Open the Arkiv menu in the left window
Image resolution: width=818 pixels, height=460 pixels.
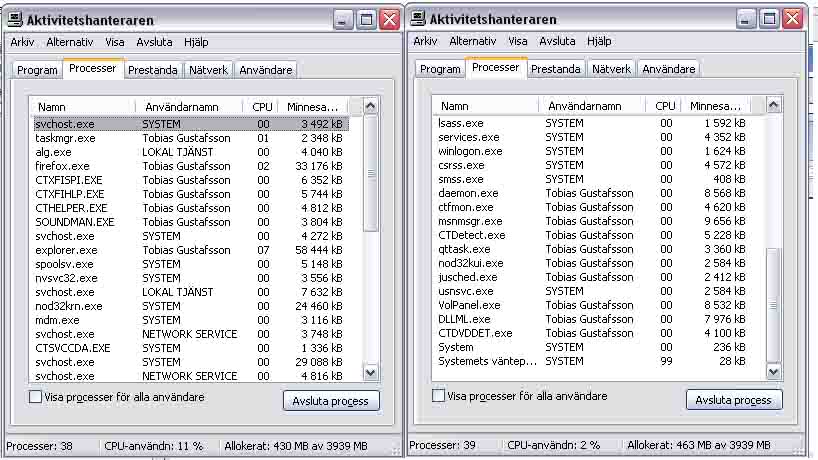(23, 42)
